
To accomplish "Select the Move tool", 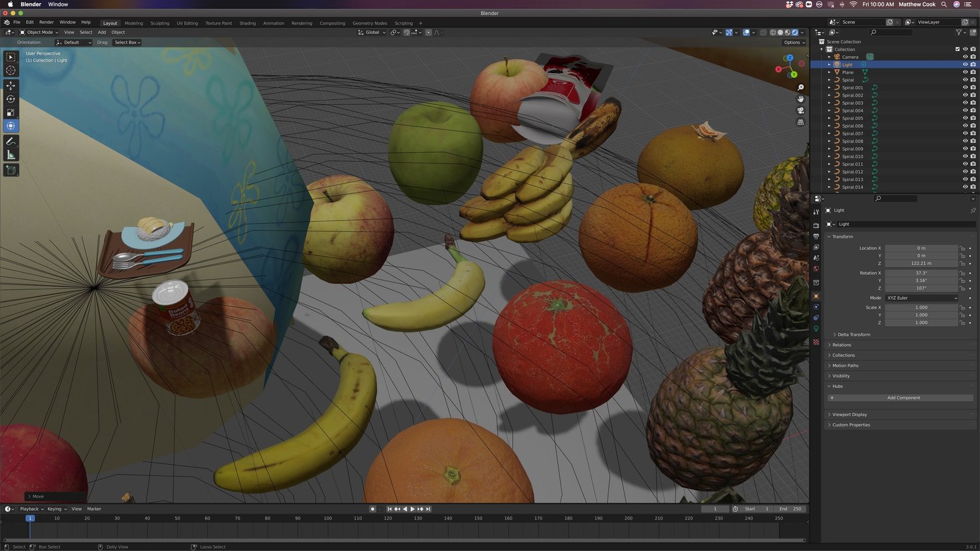I will (11, 86).
